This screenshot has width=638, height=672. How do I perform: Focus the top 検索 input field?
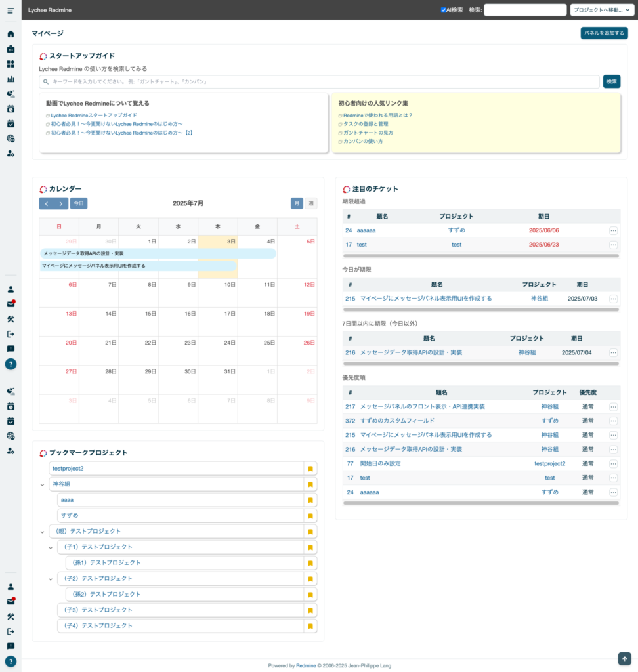(525, 10)
